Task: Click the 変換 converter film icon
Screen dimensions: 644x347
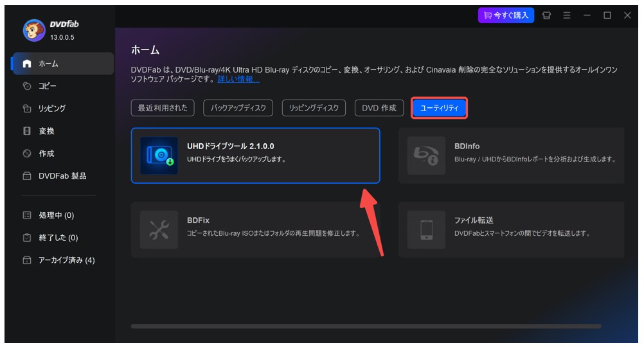Action: [27, 131]
